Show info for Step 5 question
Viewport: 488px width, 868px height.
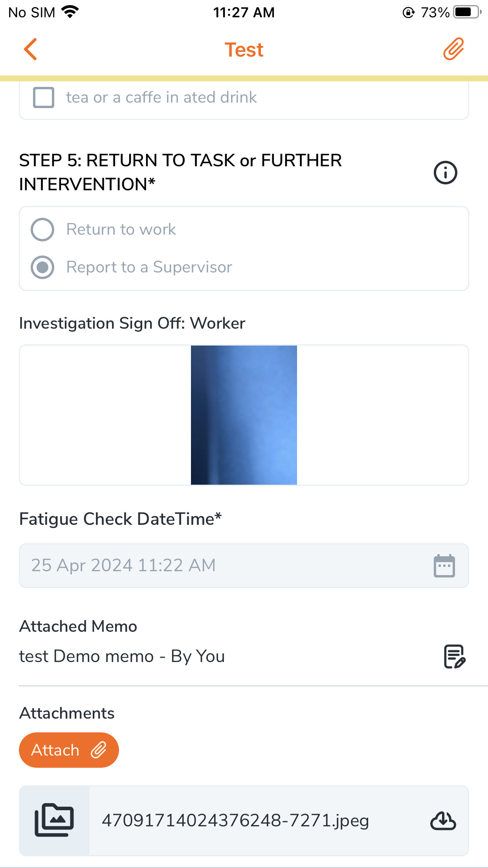tap(445, 173)
